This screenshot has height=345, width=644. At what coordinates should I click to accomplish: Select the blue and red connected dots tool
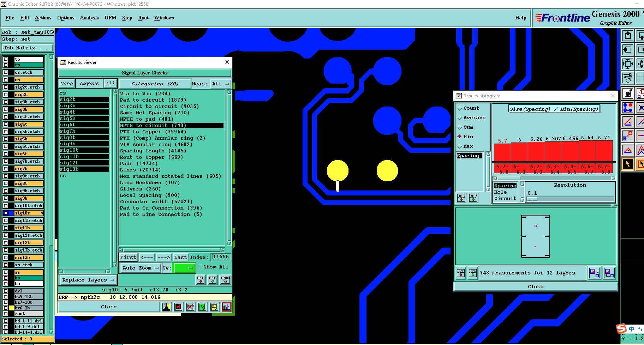tap(628, 108)
